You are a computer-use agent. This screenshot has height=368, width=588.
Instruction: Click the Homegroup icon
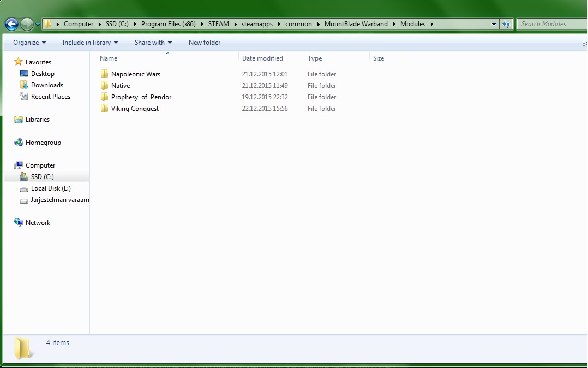[x=19, y=143]
